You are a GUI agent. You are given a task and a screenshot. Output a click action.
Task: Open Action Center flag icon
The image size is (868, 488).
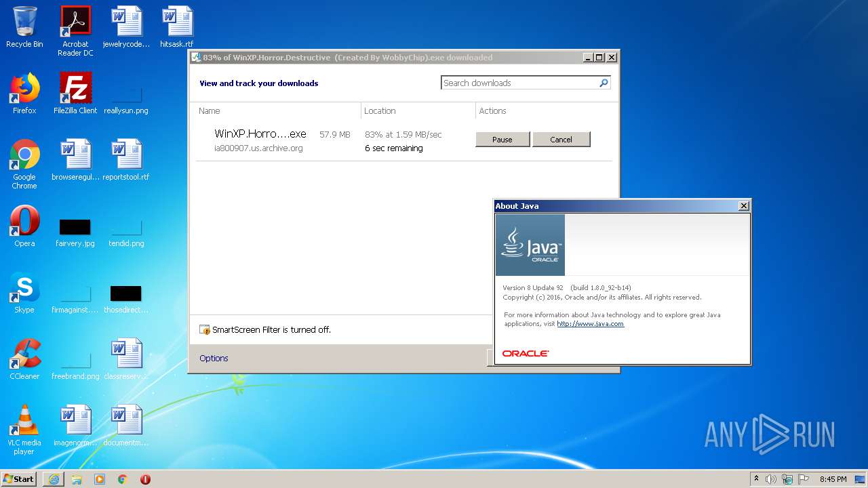coord(804,479)
